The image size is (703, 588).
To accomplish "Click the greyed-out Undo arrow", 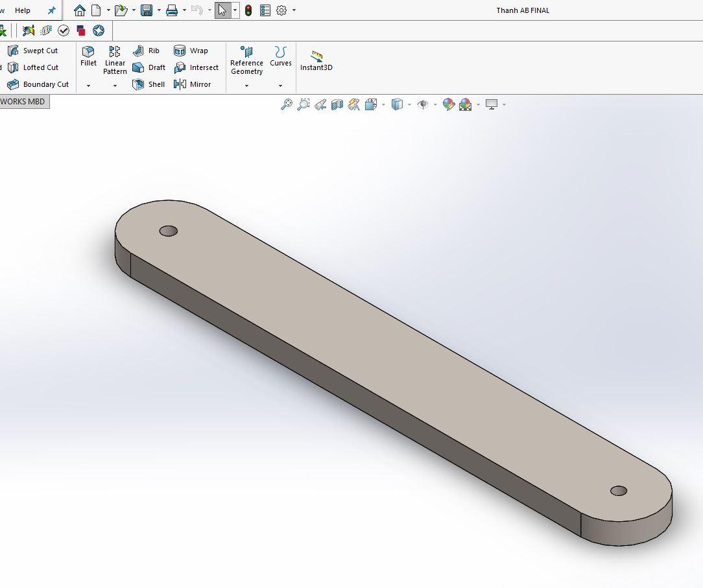I will coord(197,10).
